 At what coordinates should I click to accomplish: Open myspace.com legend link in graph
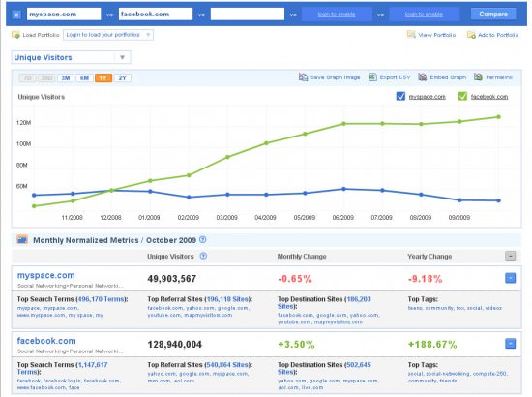pyautogui.click(x=427, y=97)
